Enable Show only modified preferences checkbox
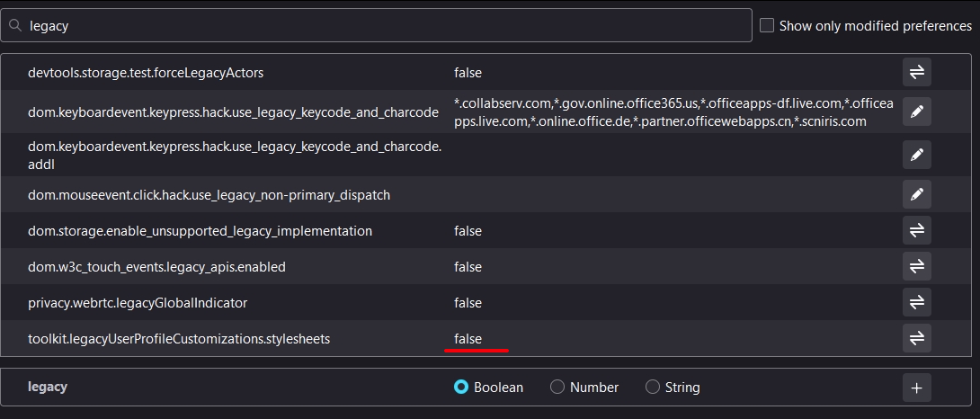The height and width of the screenshot is (419, 980). click(767, 25)
